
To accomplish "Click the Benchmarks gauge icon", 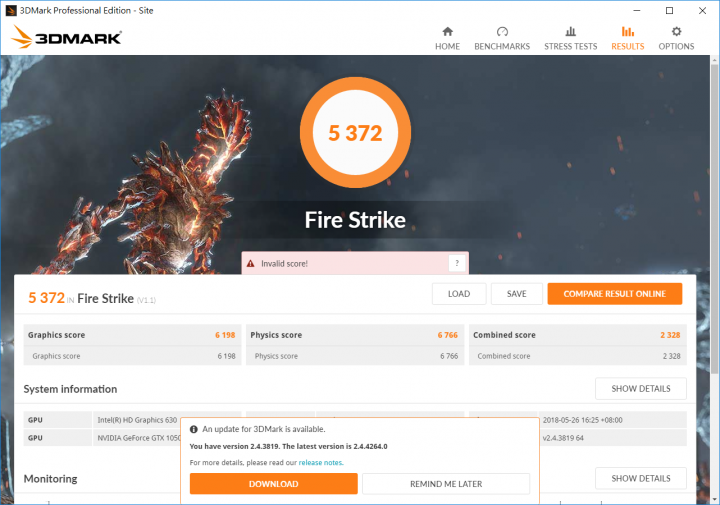I will pyautogui.click(x=502, y=31).
